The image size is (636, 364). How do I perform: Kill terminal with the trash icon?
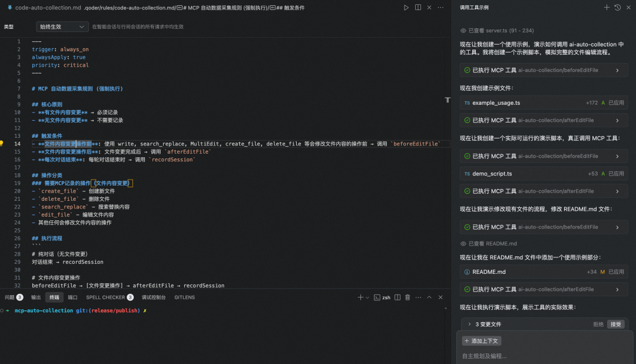tap(408, 297)
